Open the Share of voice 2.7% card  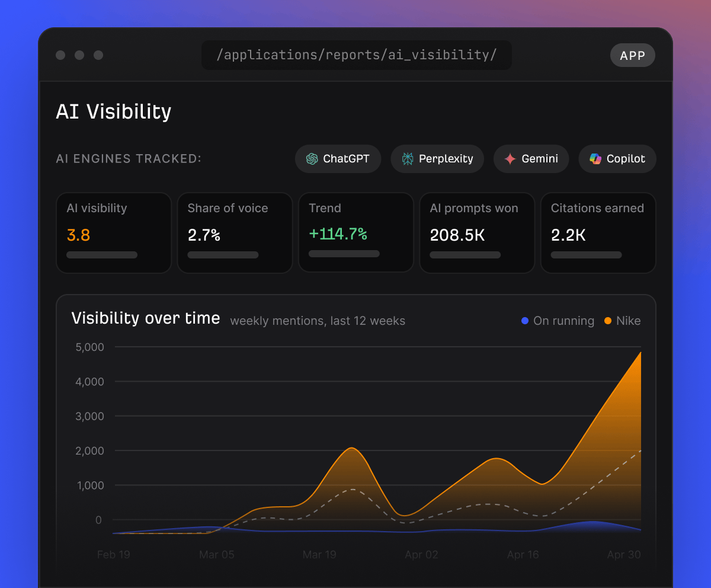pos(235,233)
